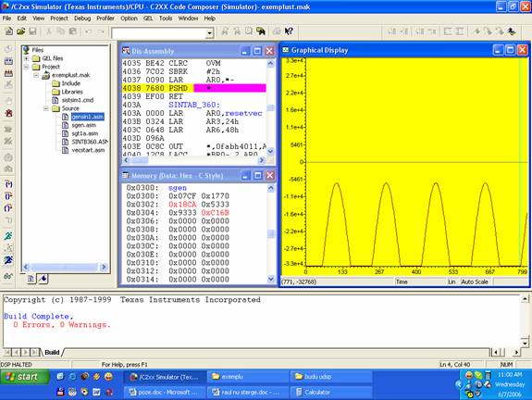Viewport: 532px width, 400px height.
Task: Switch to the File View tab below the tree
Action: [x=31, y=279]
